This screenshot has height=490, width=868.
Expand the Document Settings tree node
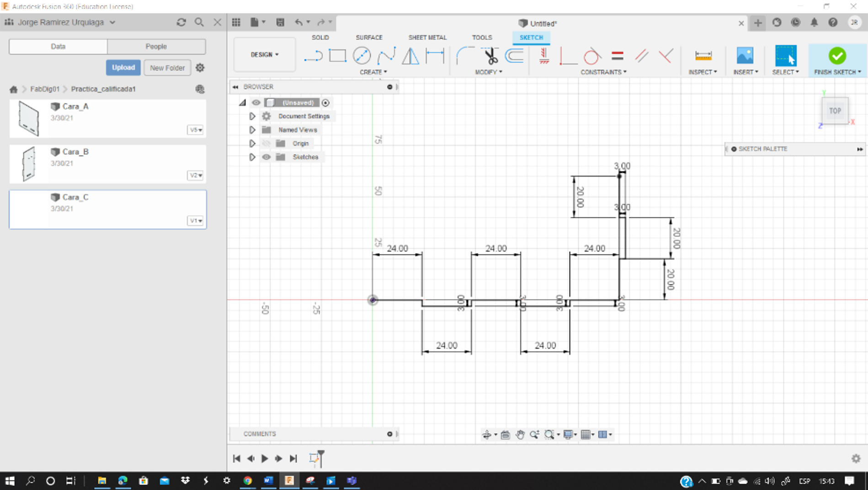point(252,116)
